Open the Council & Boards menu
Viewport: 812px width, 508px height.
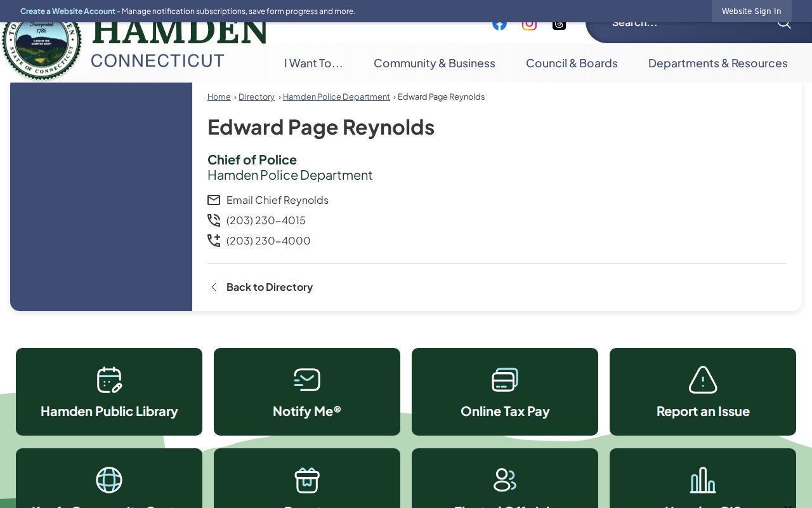572,63
